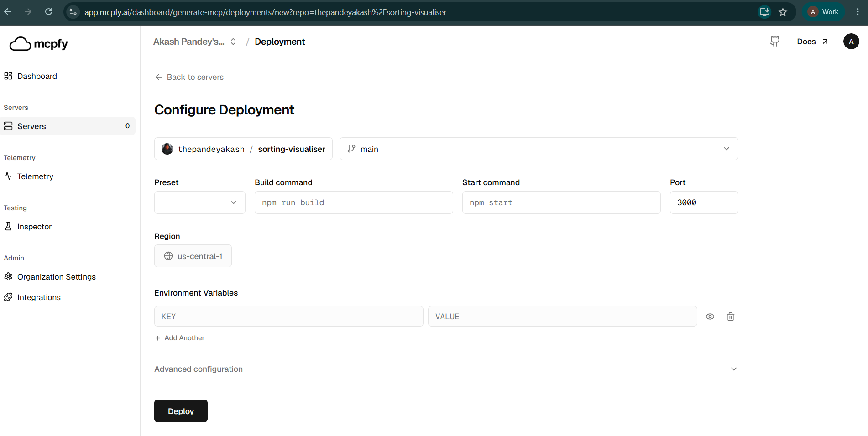This screenshot has width=868, height=436.
Task: Focus the Start command field
Action: [x=561, y=202]
